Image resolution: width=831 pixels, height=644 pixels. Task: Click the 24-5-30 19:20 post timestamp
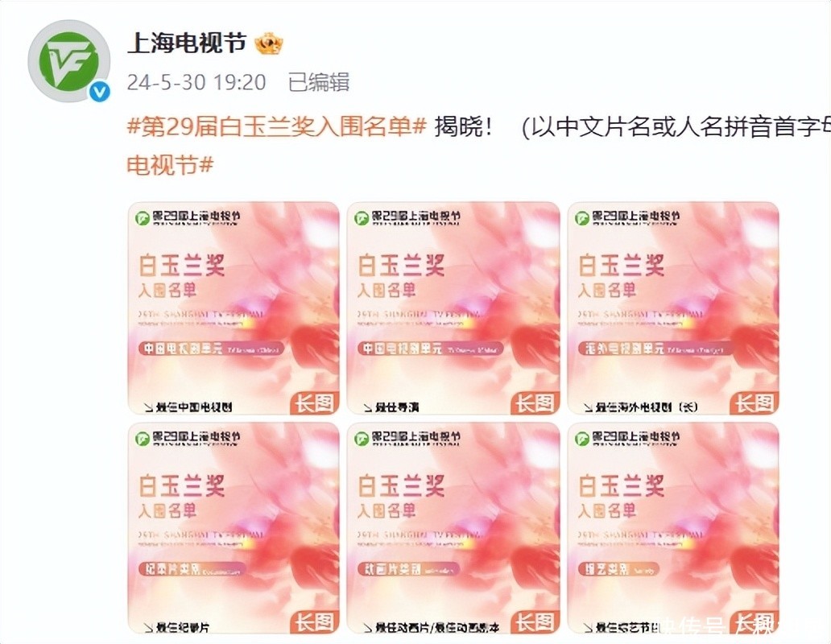(x=196, y=82)
